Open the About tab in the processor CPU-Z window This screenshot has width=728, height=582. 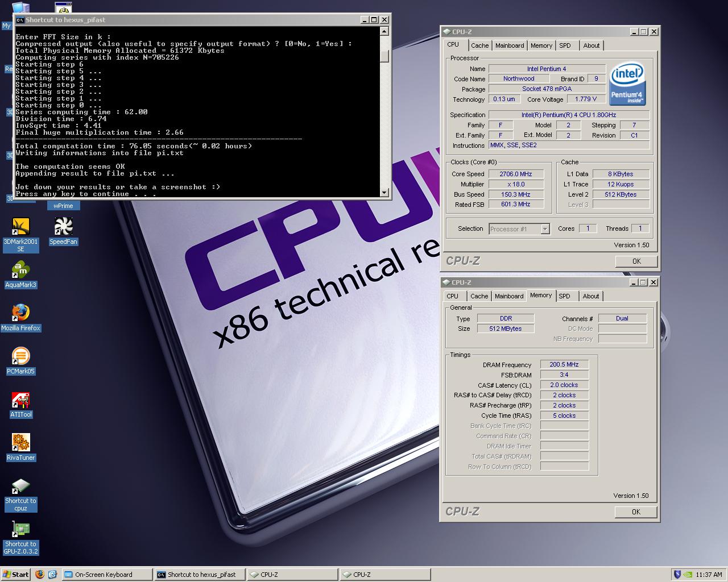[591, 45]
